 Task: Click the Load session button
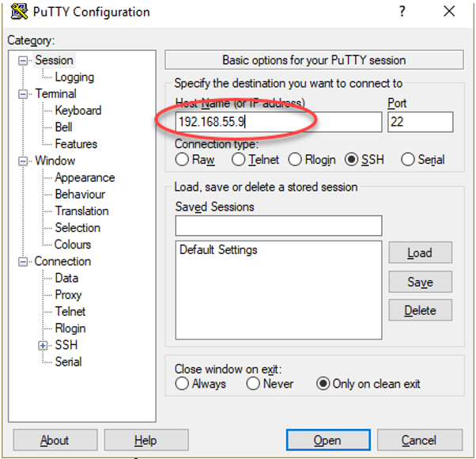tap(420, 253)
